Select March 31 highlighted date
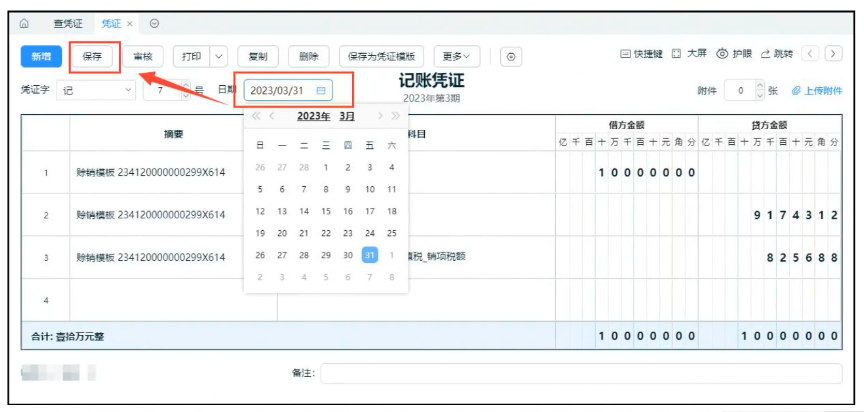This screenshot has width=864, height=412. point(370,255)
